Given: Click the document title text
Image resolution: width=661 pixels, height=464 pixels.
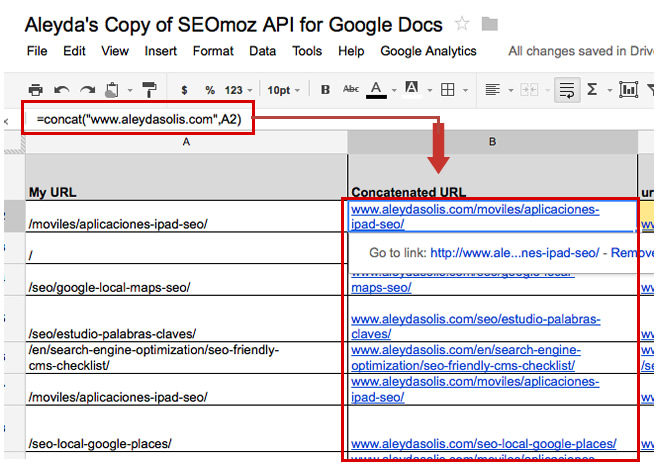Looking at the screenshot, I should (x=234, y=25).
